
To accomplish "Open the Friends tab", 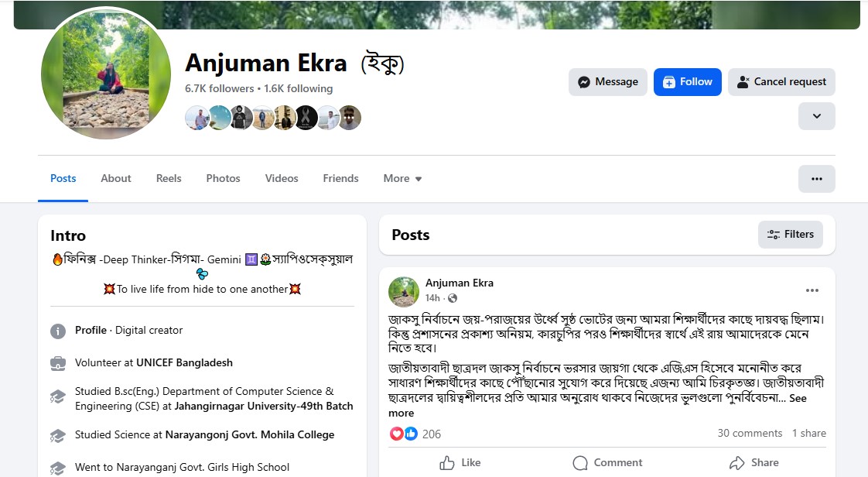I will tap(340, 178).
